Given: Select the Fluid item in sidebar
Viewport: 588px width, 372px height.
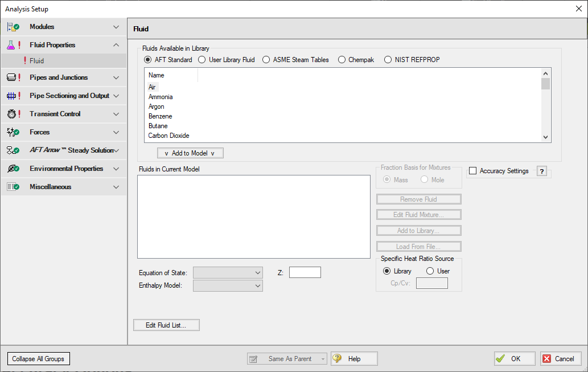Looking at the screenshot, I should click(37, 61).
